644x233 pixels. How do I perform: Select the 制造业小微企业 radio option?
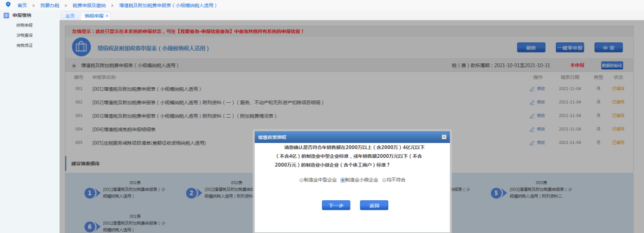pyautogui.click(x=342, y=180)
